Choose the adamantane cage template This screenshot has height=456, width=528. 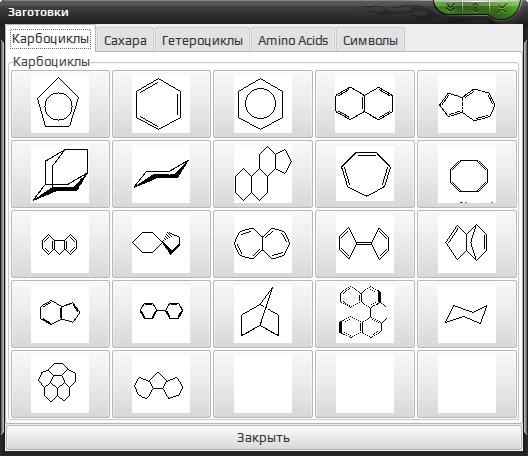click(x=60, y=174)
